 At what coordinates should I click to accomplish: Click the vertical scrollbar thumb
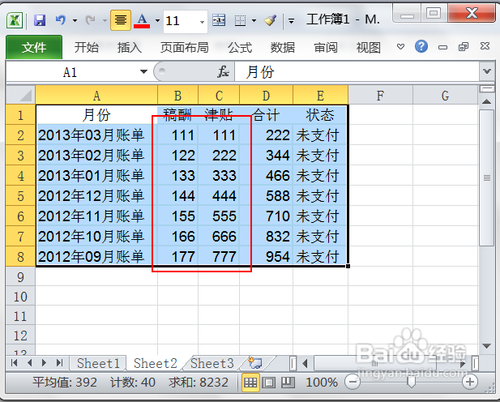pos(487,178)
